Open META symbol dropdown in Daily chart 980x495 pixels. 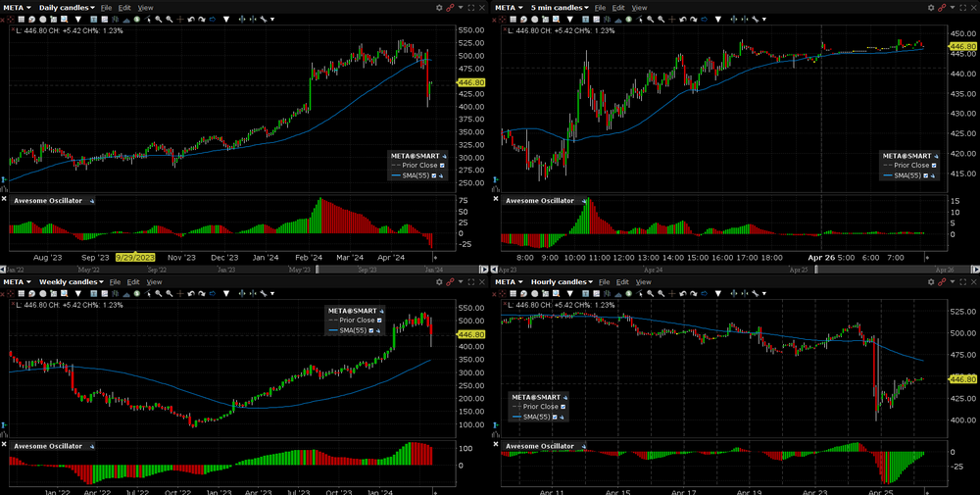point(16,8)
